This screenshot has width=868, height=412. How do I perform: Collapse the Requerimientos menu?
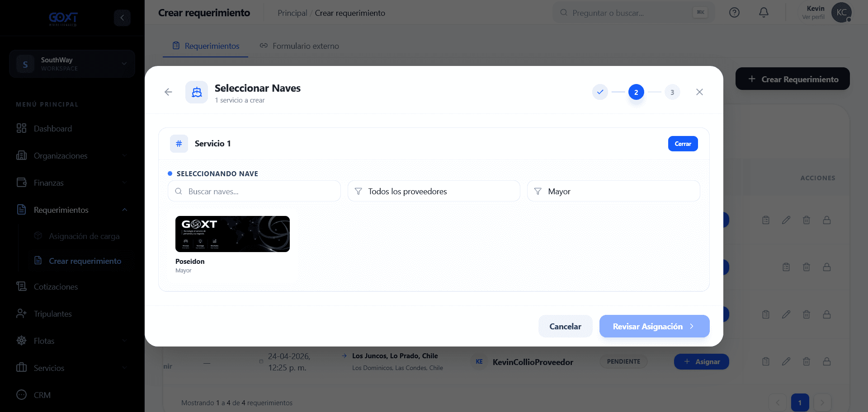(x=72, y=210)
